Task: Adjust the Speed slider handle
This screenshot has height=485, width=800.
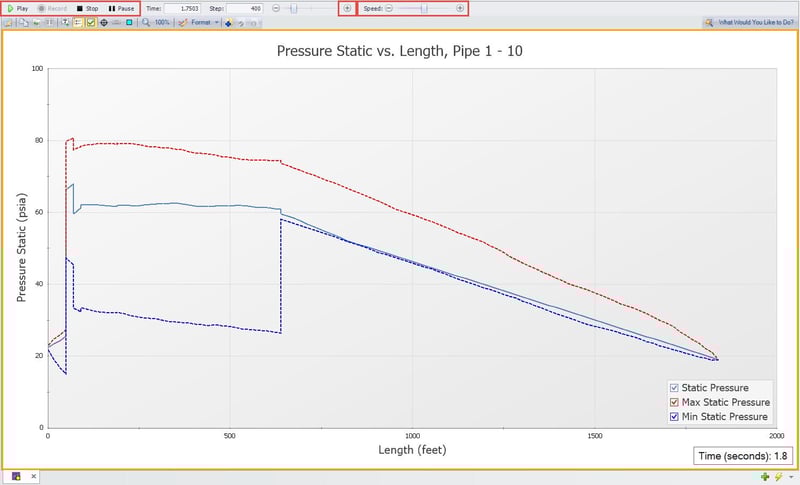Action: pyautogui.click(x=424, y=8)
